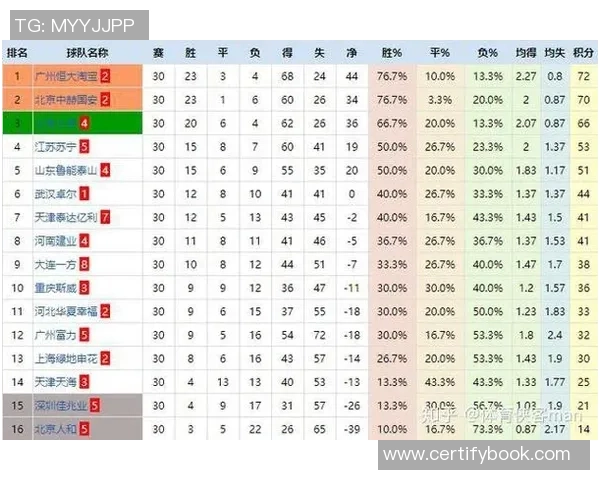Open the 重庆斯威 team link
Screen dimensions: 600x480
pyautogui.click(x=55, y=288)
